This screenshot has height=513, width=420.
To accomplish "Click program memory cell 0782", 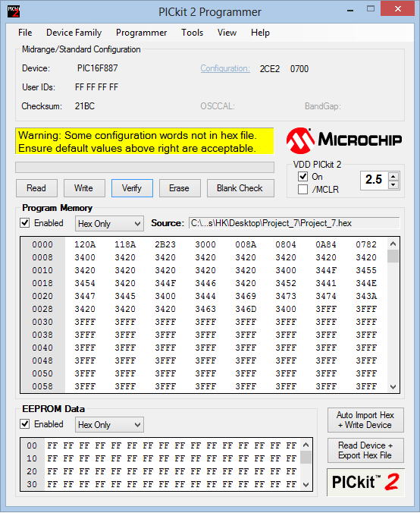I will point(366,244).
